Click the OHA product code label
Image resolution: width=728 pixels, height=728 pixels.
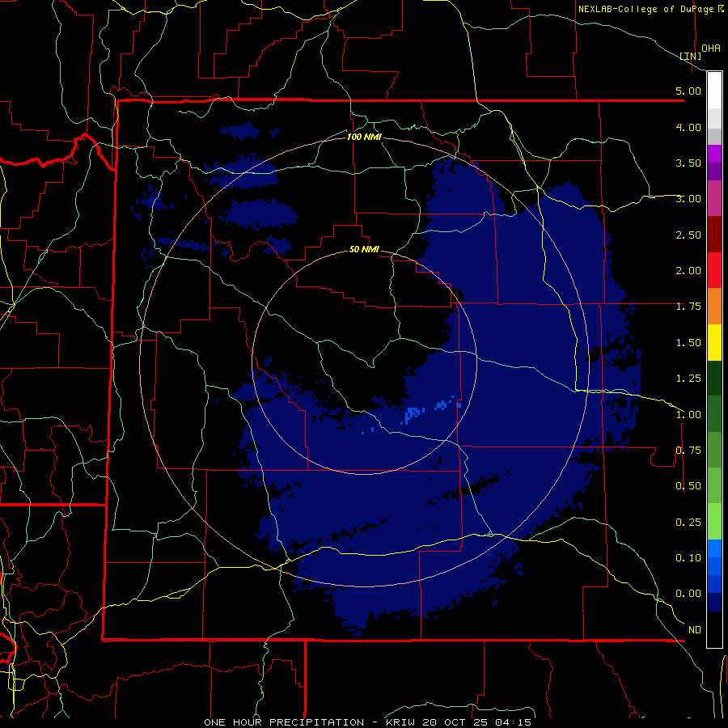click(711, 48)
